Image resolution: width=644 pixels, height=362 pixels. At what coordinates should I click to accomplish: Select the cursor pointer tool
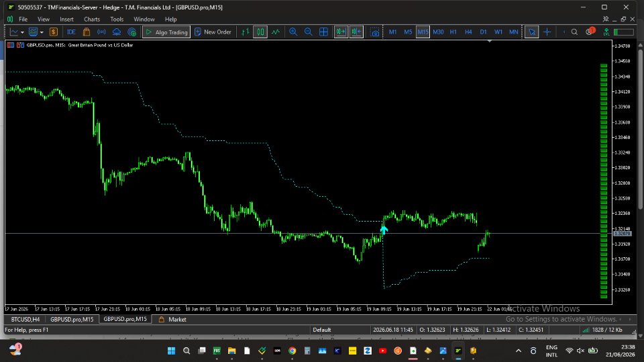pos(532,32)
